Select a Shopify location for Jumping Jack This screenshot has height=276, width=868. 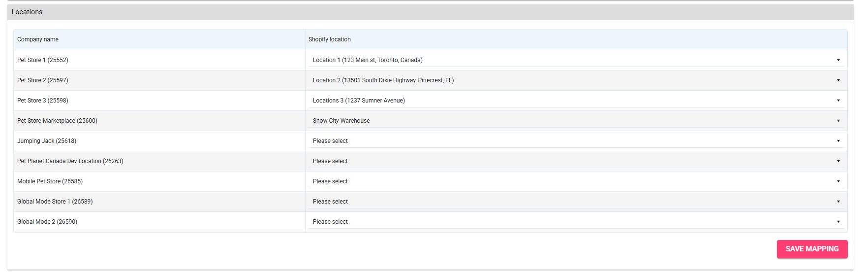(x=576, y=141)
